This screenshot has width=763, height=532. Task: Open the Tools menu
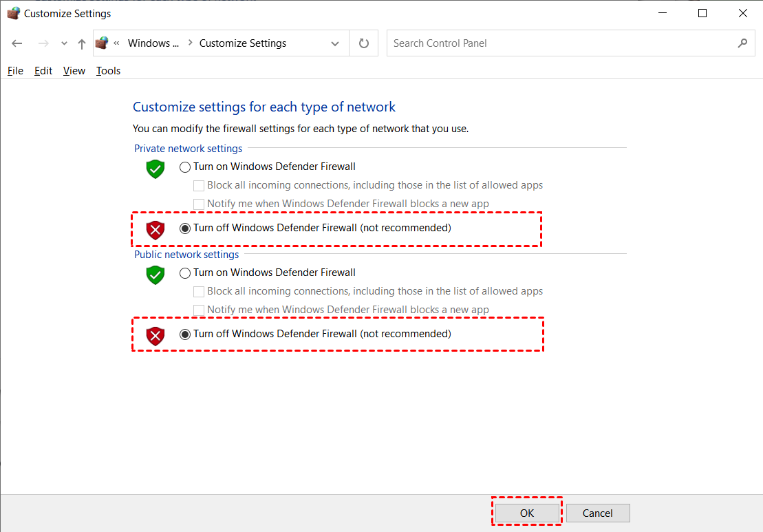click(x=108, y=71)
